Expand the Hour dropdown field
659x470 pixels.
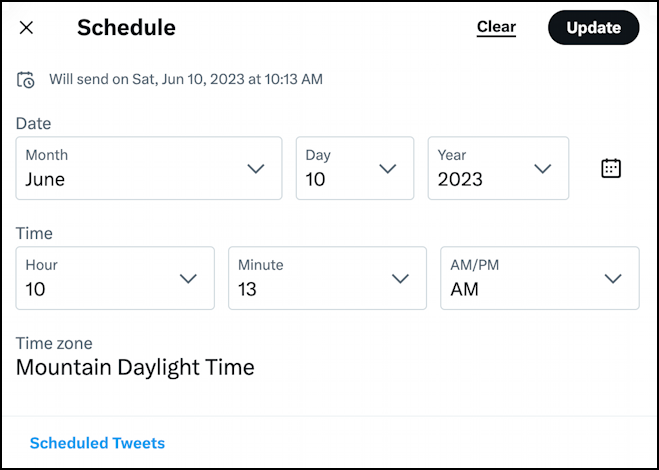click(115, 278)
